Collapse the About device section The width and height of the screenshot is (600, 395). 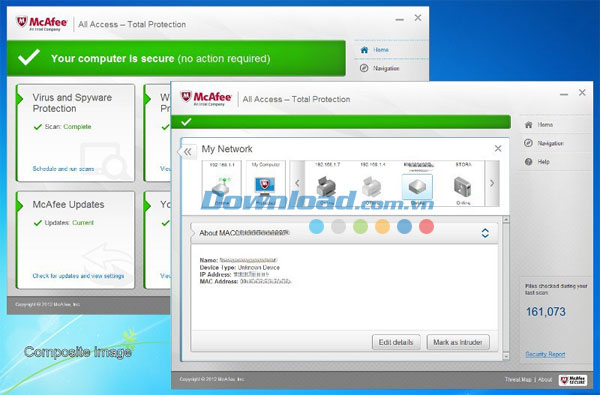(485, 233)
